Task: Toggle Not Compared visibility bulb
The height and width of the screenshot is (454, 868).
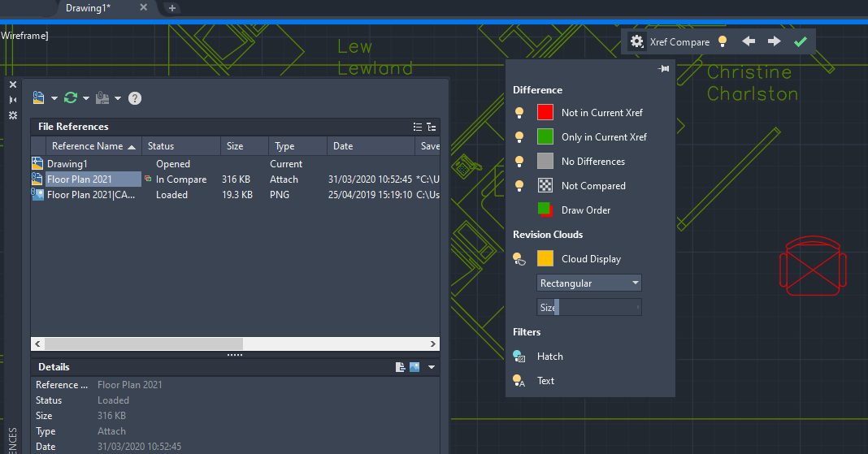Action: [x=519, y=186]
